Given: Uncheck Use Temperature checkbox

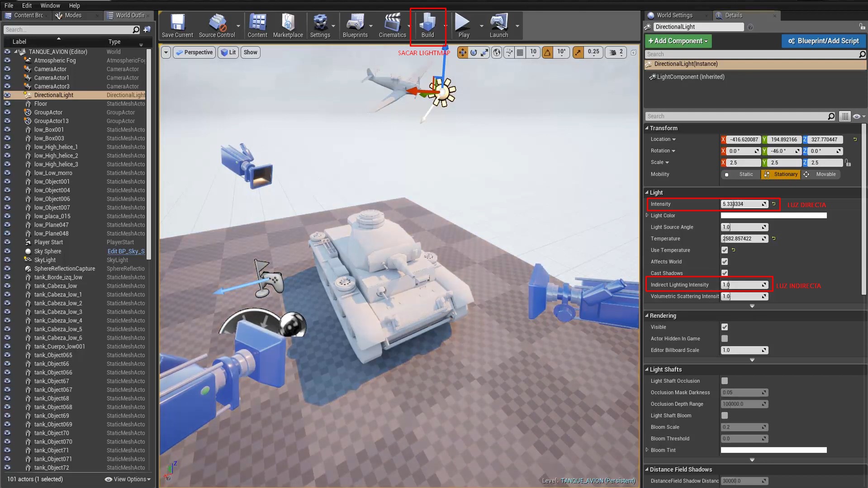Looking at the screenshot, I should tap(725, 250).
